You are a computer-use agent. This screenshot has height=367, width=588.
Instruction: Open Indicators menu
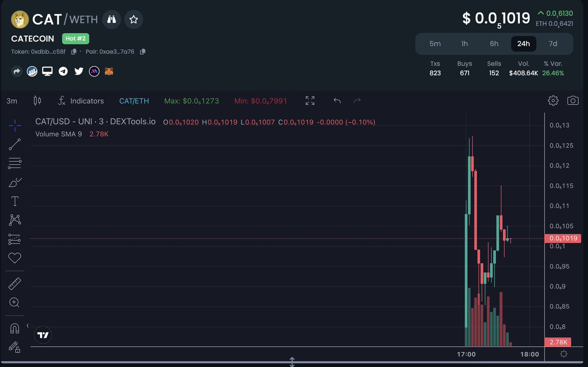tap(81, 101)
